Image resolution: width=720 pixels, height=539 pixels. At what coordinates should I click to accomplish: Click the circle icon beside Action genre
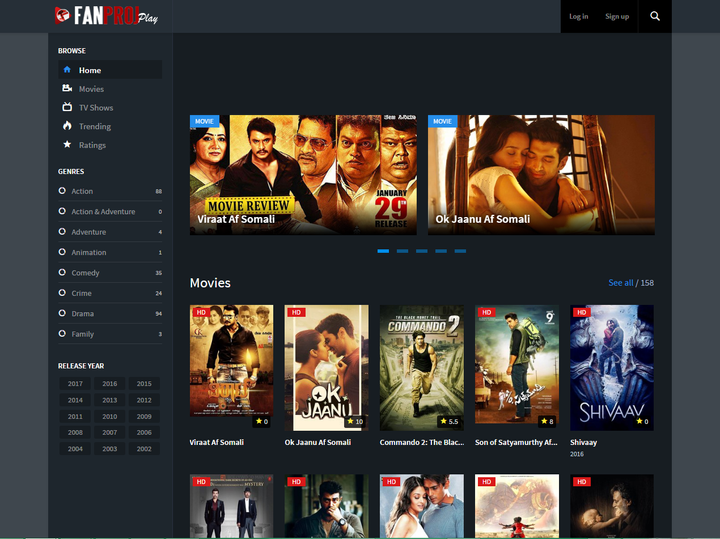(x=62, y=191)
